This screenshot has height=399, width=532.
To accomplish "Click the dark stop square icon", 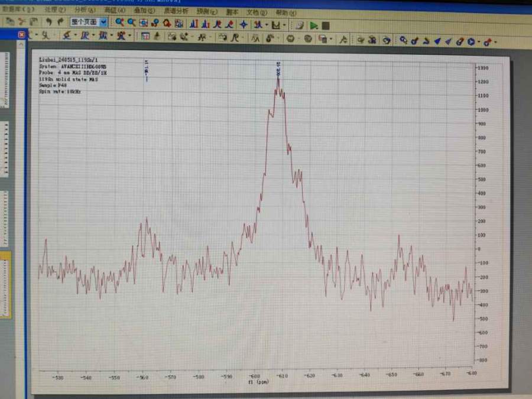I will pos(326,25).
